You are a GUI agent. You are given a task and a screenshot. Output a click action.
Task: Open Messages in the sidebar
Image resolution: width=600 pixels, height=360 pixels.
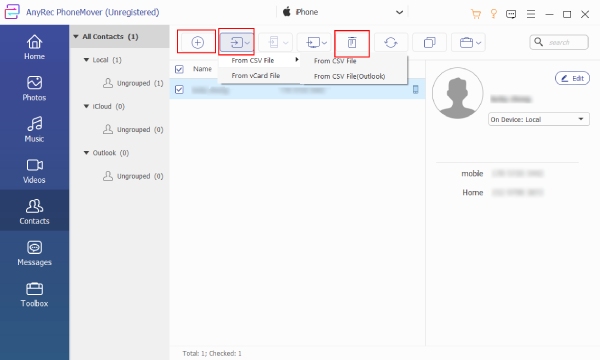[x=34, y=253]
